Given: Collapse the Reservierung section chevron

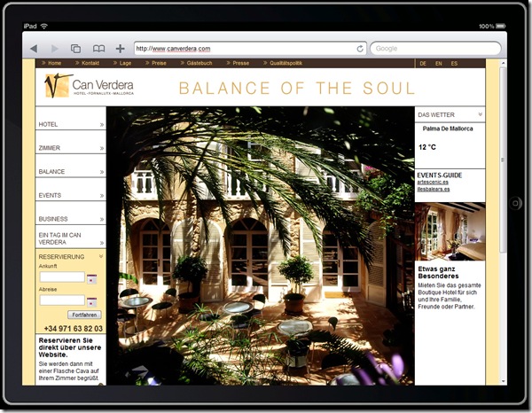Looking at the screenshot, I should (101, 256).
